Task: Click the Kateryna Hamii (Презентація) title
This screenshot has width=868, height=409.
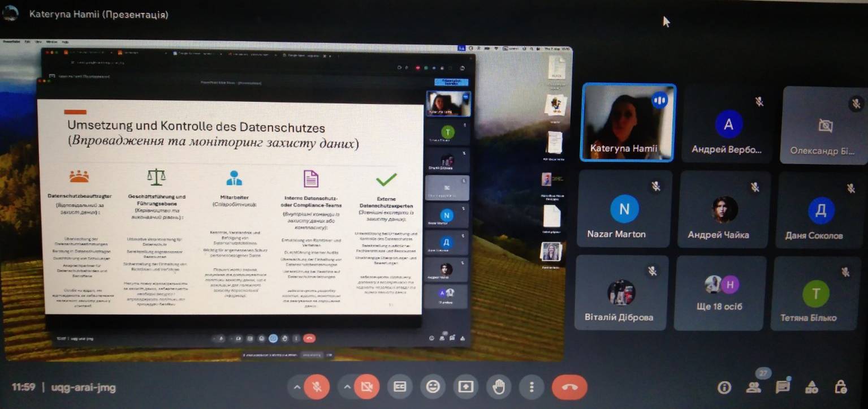Action: tap(99, 14)
